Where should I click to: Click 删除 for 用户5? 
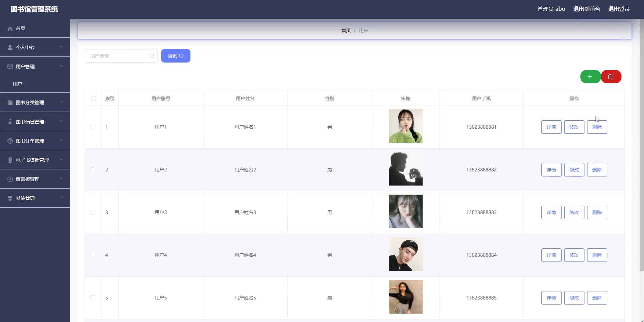coord(597,298)
